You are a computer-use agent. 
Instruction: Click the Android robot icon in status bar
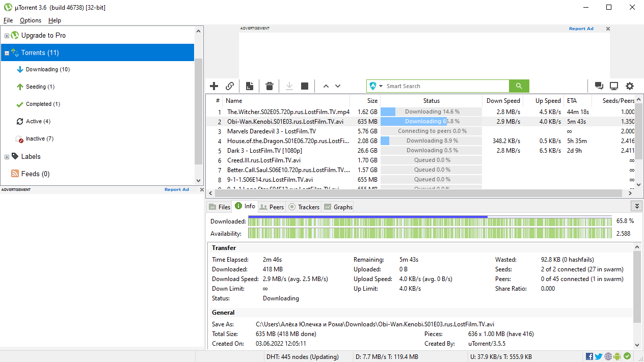pos(617,356)
